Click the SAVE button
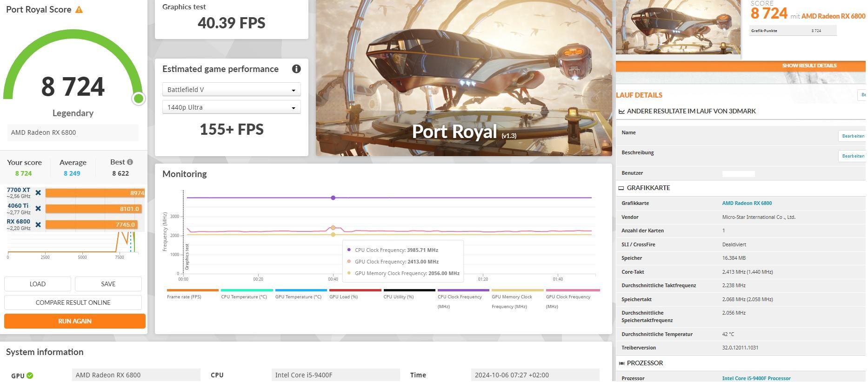The image size is (868, 382). point(108,284)
